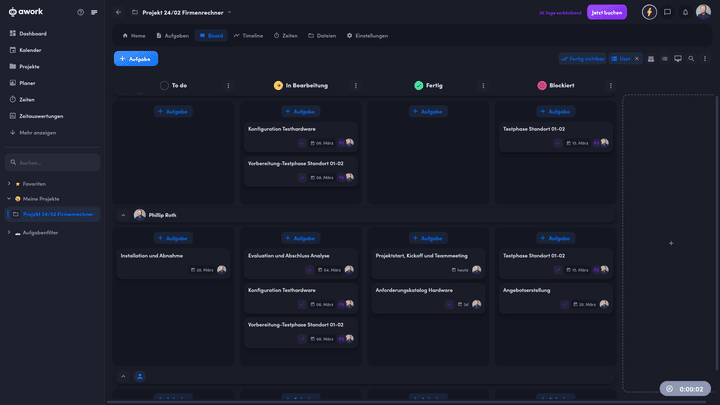
Task: Remove the User grouping chip
Action: 637,59
